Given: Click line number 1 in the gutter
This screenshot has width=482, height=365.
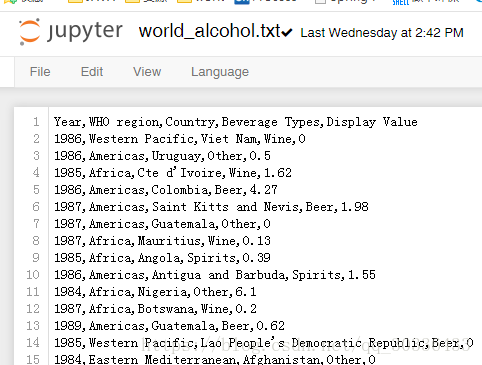Looking at the screenshot, I should 36,122.
